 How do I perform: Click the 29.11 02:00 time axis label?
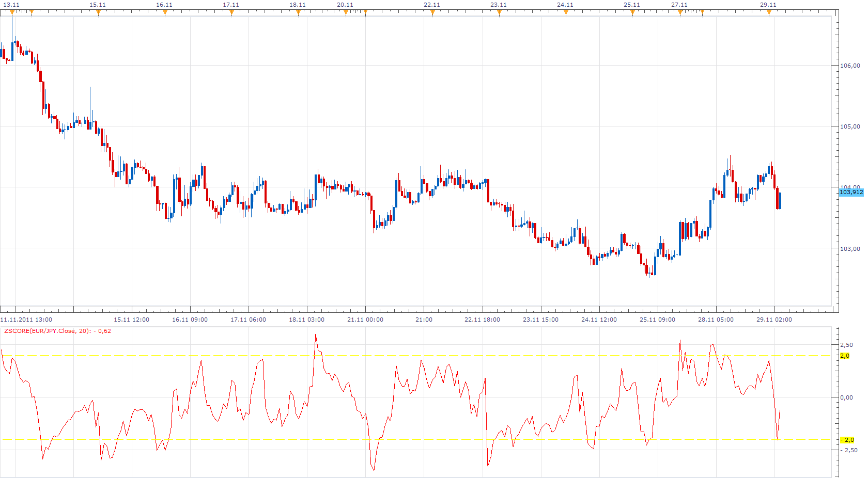[x=774, y=320]
